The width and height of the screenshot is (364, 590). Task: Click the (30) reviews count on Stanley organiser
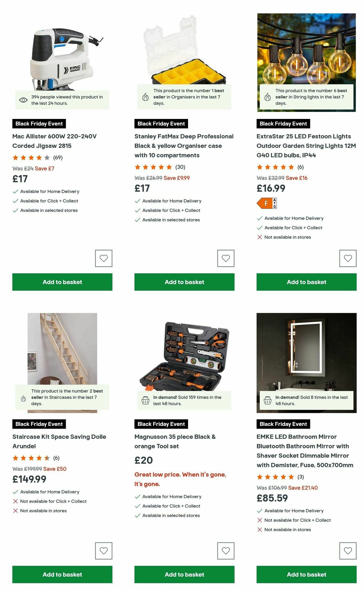point(181,167)
